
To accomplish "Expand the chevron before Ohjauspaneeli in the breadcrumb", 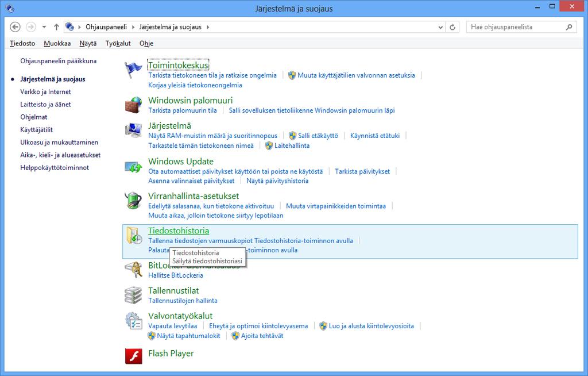I will point(79,27).
